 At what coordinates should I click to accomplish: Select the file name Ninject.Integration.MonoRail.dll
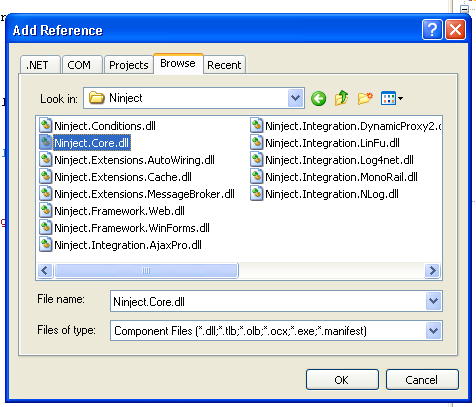click(341, 177)
